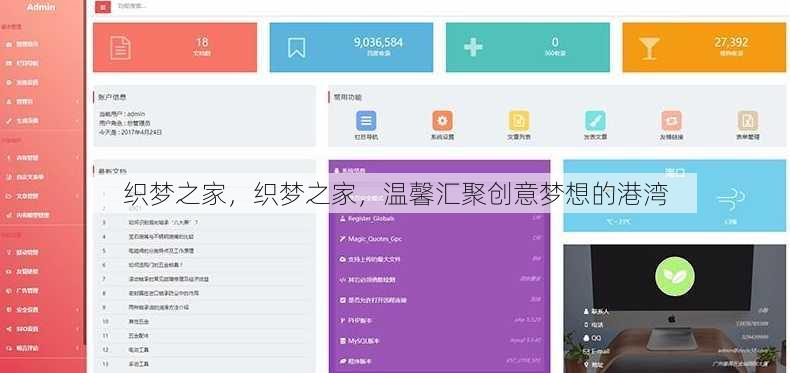The height and width of the screenshot is (373, 790).
Task: Open the teal plus card showing 0
Action: [528, 47]
